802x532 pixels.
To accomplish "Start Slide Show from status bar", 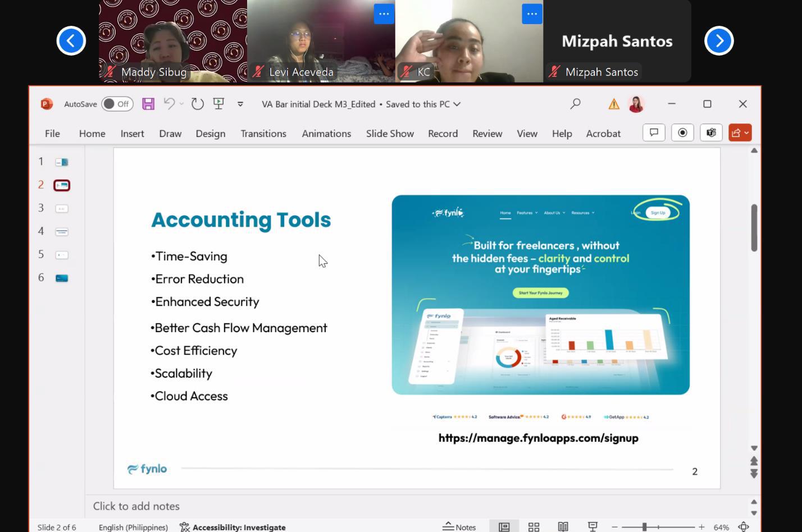I will coord(593,526).
